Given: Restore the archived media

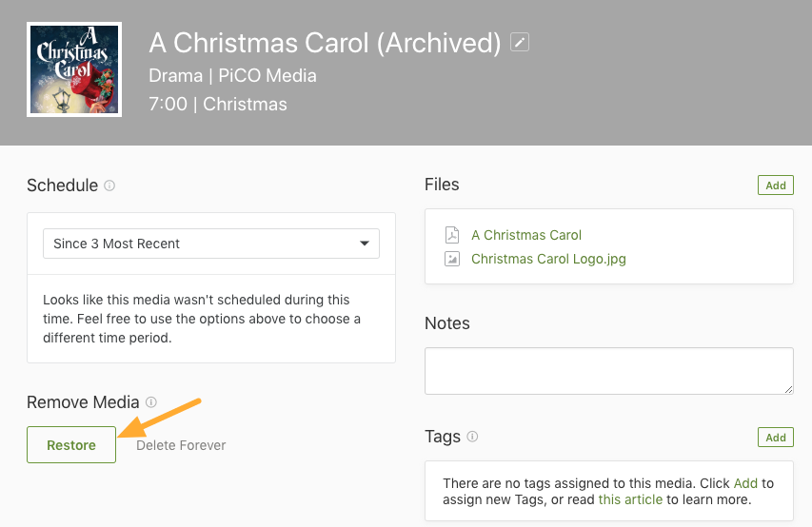Looking at the screenshot, I should pos(71,444).
